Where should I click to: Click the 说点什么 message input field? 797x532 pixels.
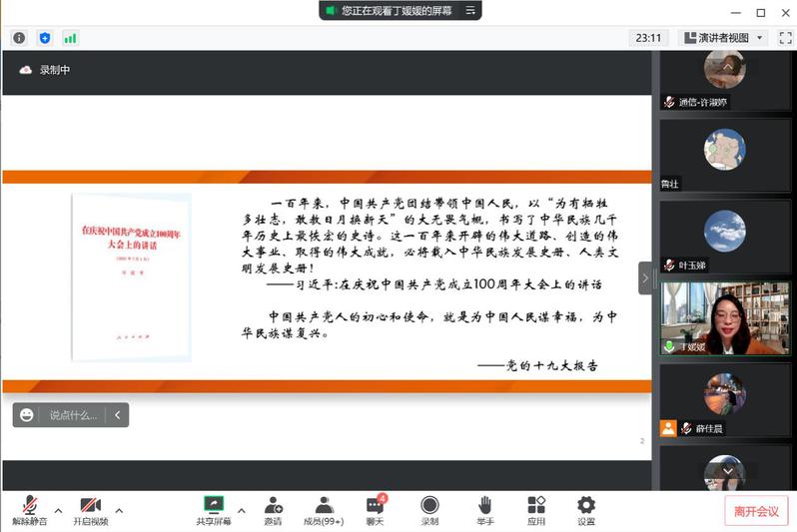73,415
